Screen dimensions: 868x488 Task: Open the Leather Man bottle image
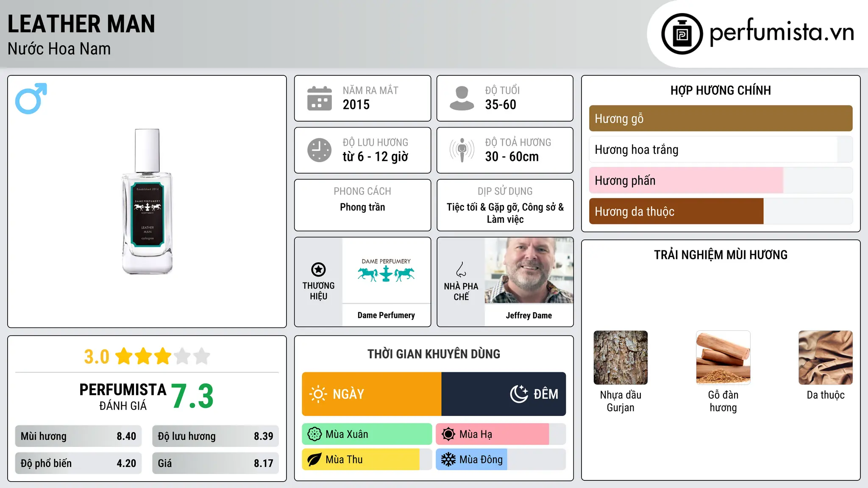point(147,201)
